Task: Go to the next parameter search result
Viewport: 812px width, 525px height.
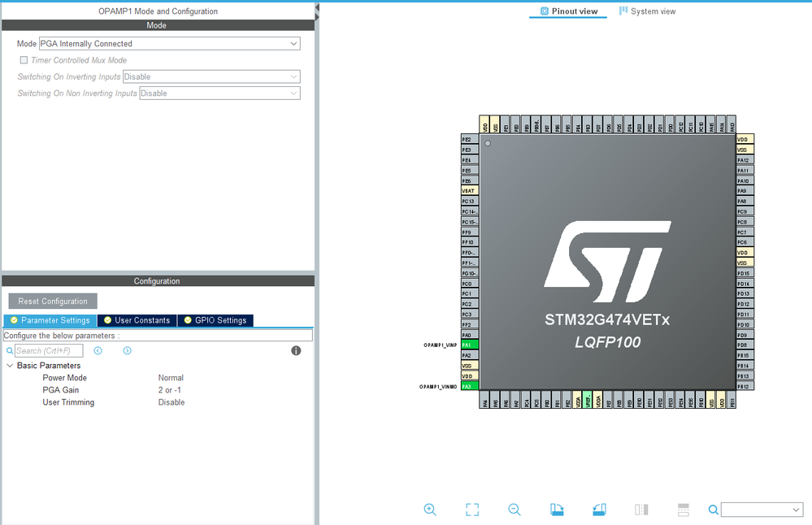Action: pos(127,351)
